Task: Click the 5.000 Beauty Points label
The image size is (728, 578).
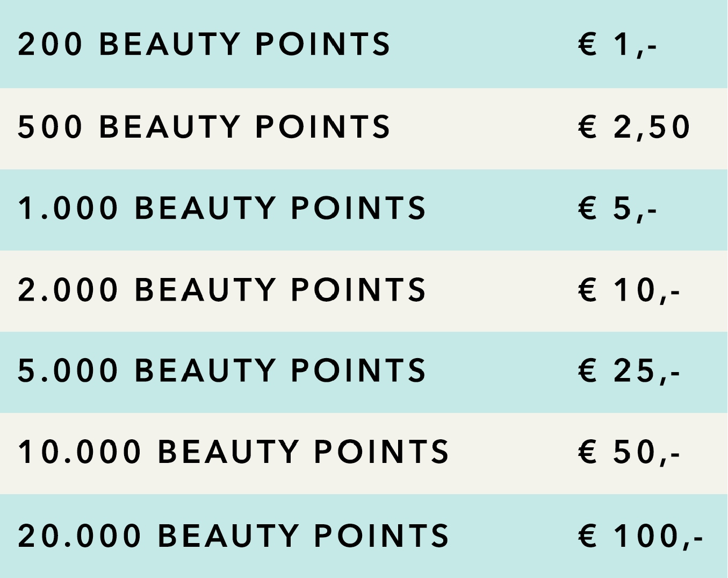Action: point(221,370)
